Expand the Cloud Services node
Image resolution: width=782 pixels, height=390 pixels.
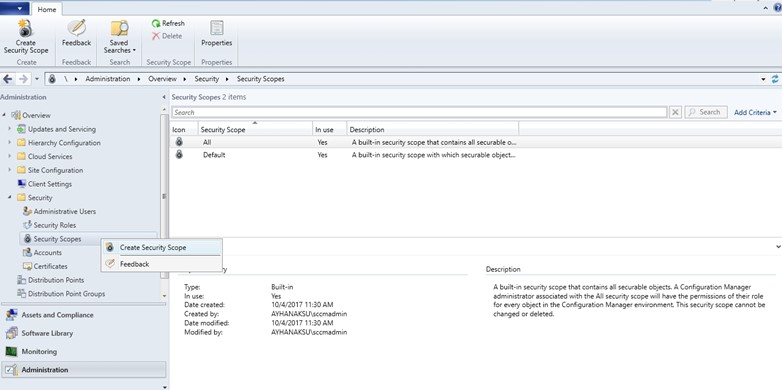tap(9, 156)
